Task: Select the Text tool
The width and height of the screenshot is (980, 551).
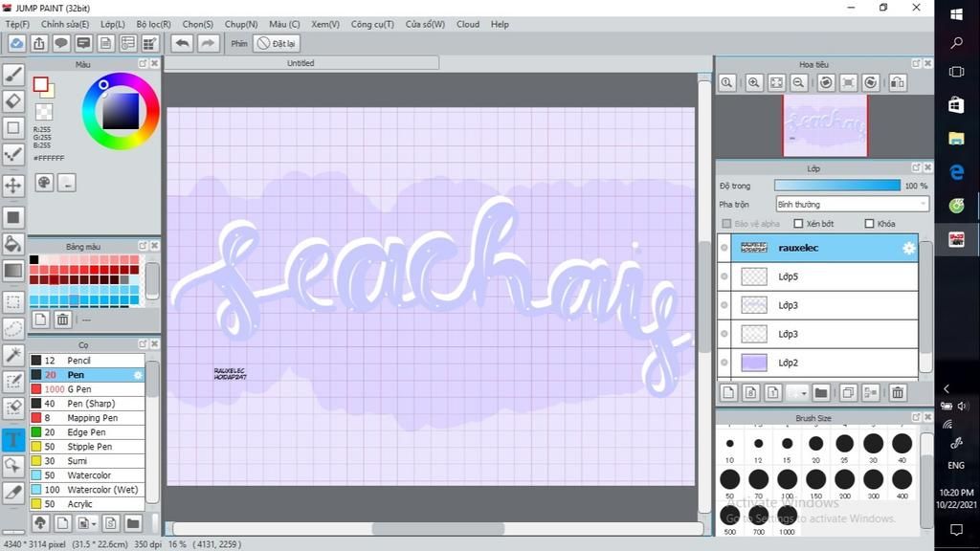Action: (13, 439)
